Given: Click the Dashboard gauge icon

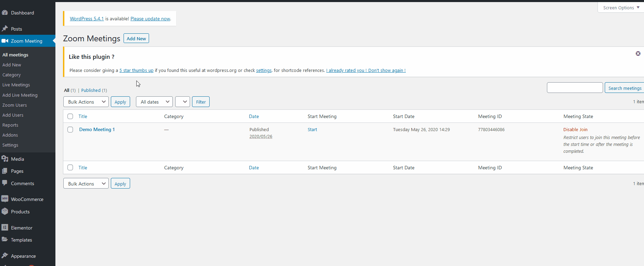Looking at the screenshot, I should 5,13.
